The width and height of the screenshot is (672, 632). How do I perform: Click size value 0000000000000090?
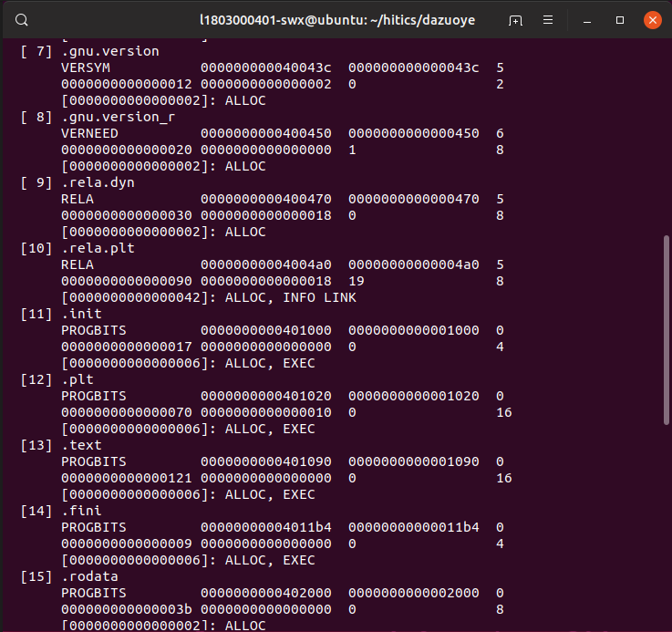pos(127,281)
